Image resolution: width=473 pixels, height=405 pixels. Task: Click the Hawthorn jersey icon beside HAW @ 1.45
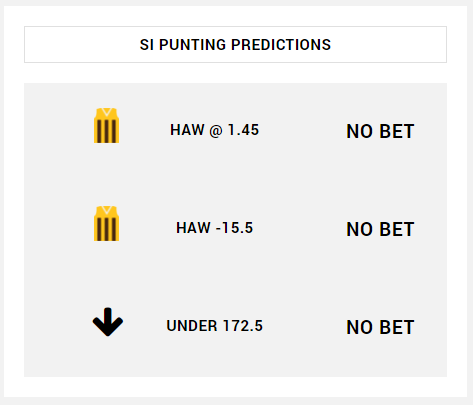point(106,126)
